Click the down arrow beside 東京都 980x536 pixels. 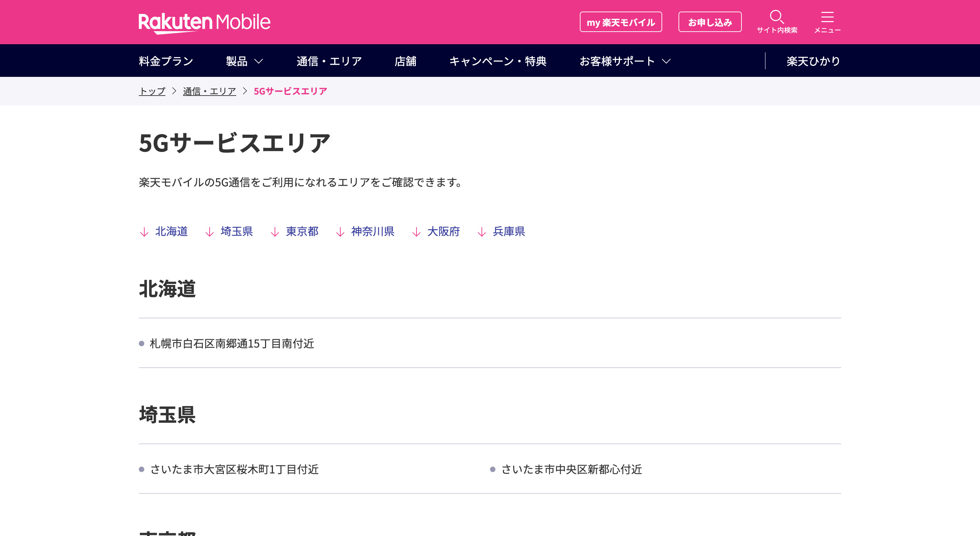coord(275,232)
